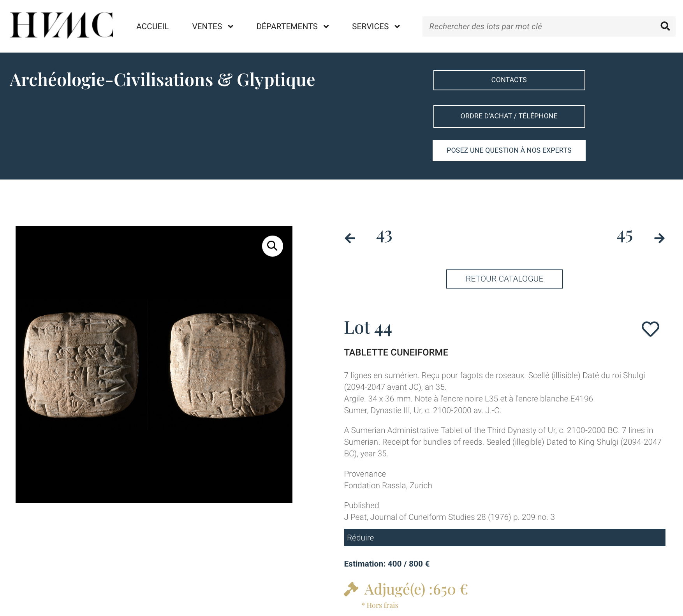Viewport: 683px width, 616px height.
Task: Go to previous lot with left arrow
Action: pos(350,238)
